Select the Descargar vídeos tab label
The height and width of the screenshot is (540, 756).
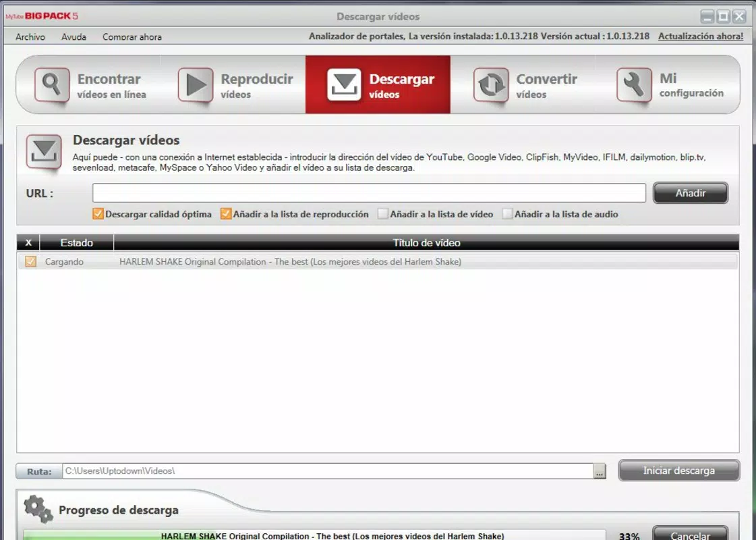coord(402,86)
